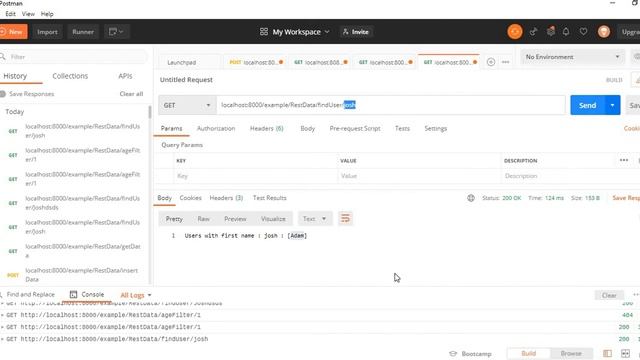The height and width of the screenshot is (360, 640).
Task: Open the settings wrench icon in the header
Action: [x=551, y=31]
